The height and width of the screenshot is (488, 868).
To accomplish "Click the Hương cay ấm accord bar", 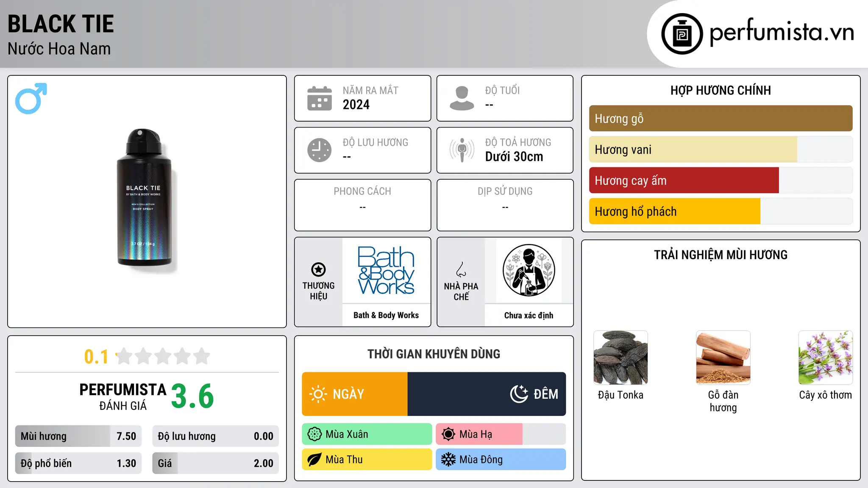I will pos(721,180).
